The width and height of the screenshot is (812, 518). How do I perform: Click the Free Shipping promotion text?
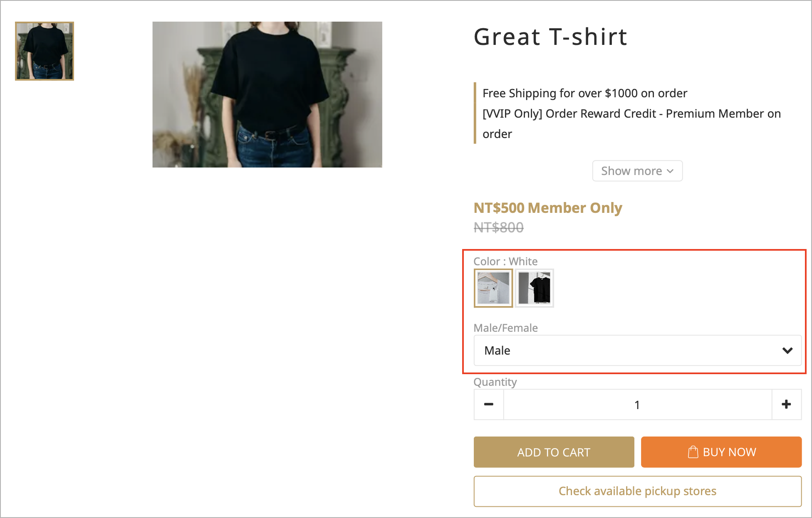tap(584, 93)
